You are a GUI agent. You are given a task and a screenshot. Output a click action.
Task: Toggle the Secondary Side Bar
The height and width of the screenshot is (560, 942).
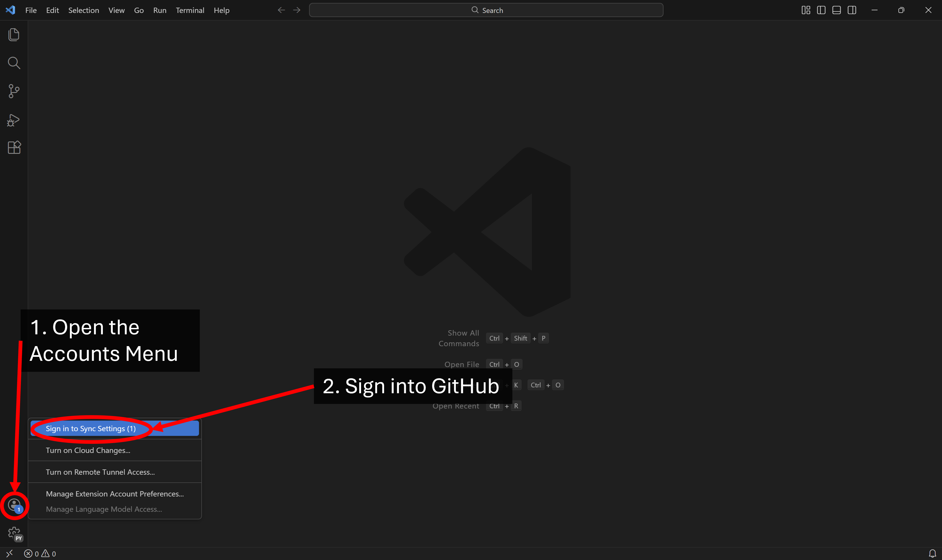click(x=852, y=10)
